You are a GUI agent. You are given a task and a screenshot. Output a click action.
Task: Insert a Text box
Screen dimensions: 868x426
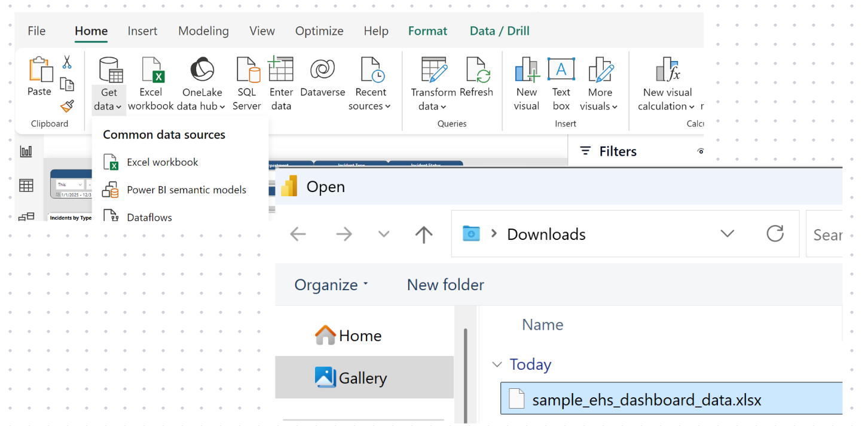[x=561, y=85]
